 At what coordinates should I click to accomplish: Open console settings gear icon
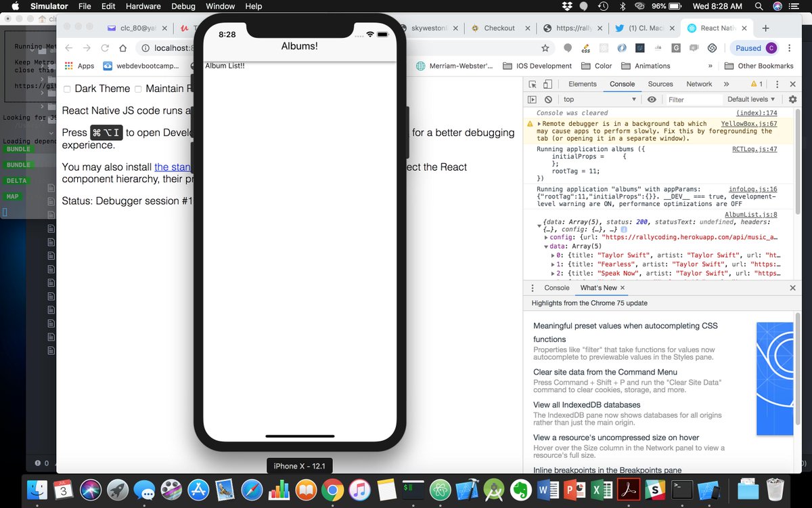click(x=792, y=100)
